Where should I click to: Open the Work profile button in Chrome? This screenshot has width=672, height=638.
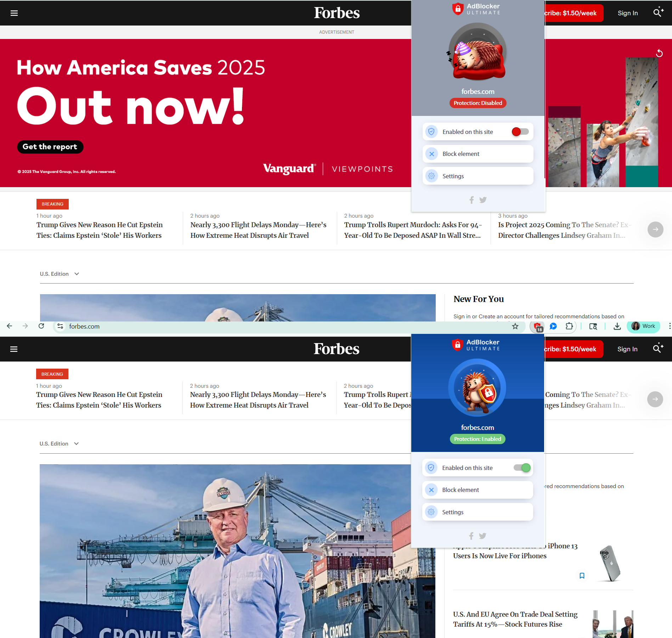pyautogui.click(x=643, y=326)
